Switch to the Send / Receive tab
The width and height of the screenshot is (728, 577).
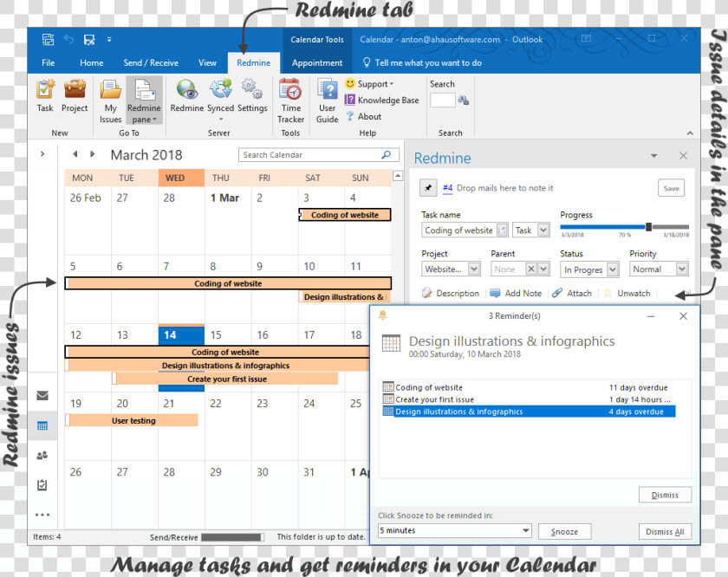point(151,62)
